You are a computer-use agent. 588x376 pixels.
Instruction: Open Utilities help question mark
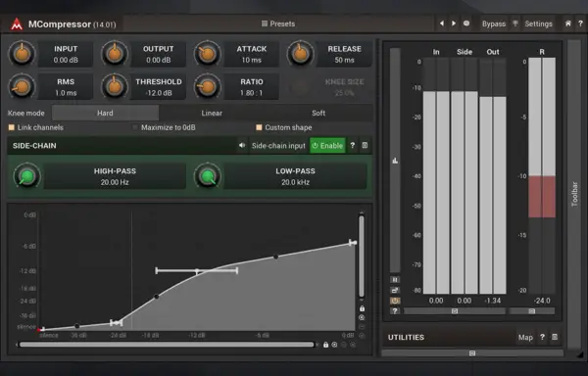542,337
